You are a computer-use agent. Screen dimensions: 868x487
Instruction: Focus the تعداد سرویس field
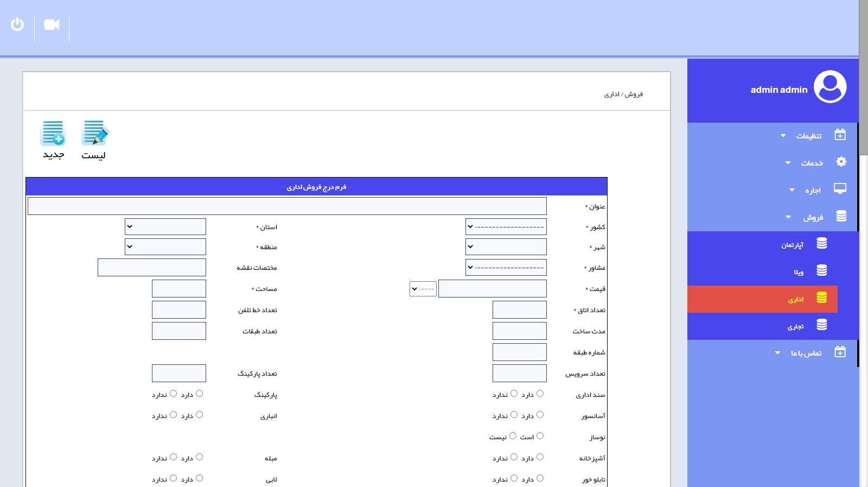coord(520,374)
